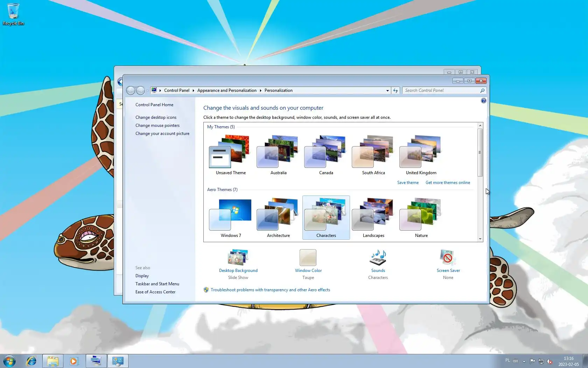Expand the arrow after Control Panel breadcrumb

click(x=193, y=90)
